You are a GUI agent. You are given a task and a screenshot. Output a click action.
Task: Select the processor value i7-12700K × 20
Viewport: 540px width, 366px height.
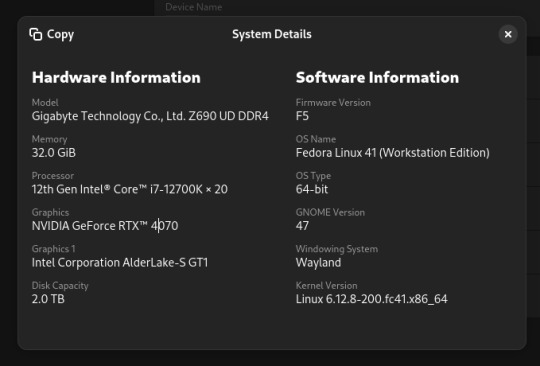[130, 189]
